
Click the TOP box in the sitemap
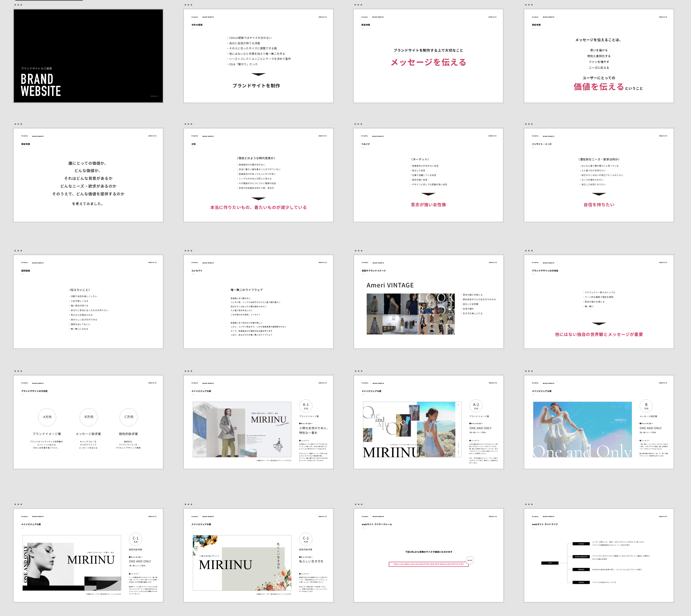(x=550, y=563)
